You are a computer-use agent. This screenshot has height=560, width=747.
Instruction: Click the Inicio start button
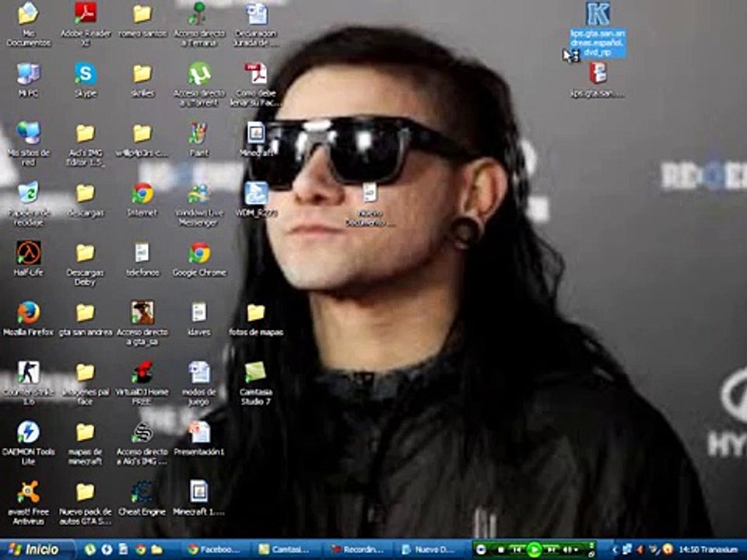click(x=33, y=549)
